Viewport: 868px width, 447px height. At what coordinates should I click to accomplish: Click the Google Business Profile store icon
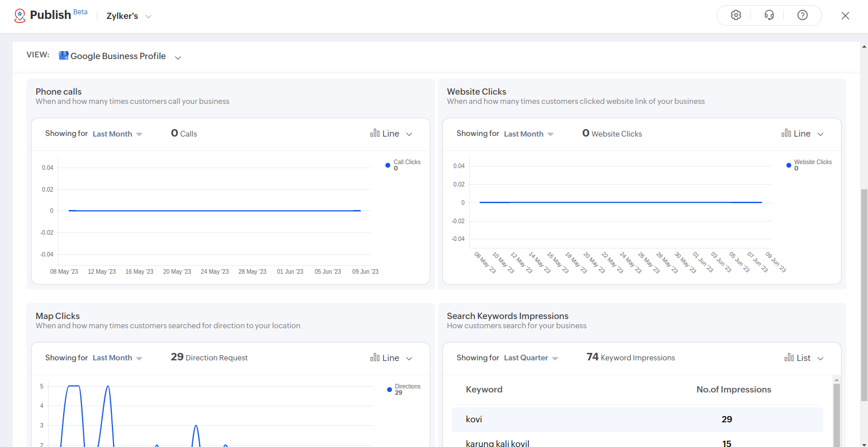tap(64, 56)
